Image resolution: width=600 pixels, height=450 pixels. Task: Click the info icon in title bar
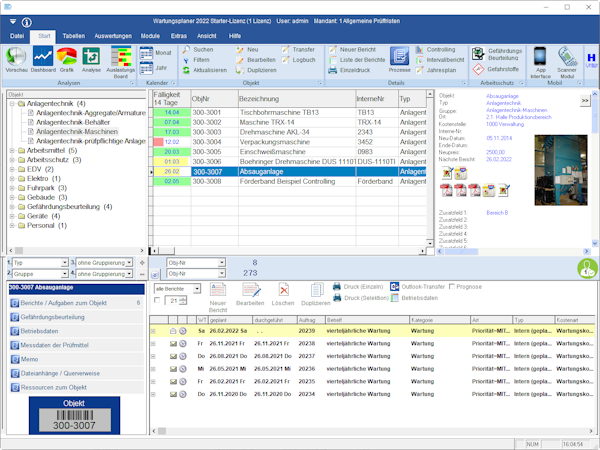(x=26, y=23)
